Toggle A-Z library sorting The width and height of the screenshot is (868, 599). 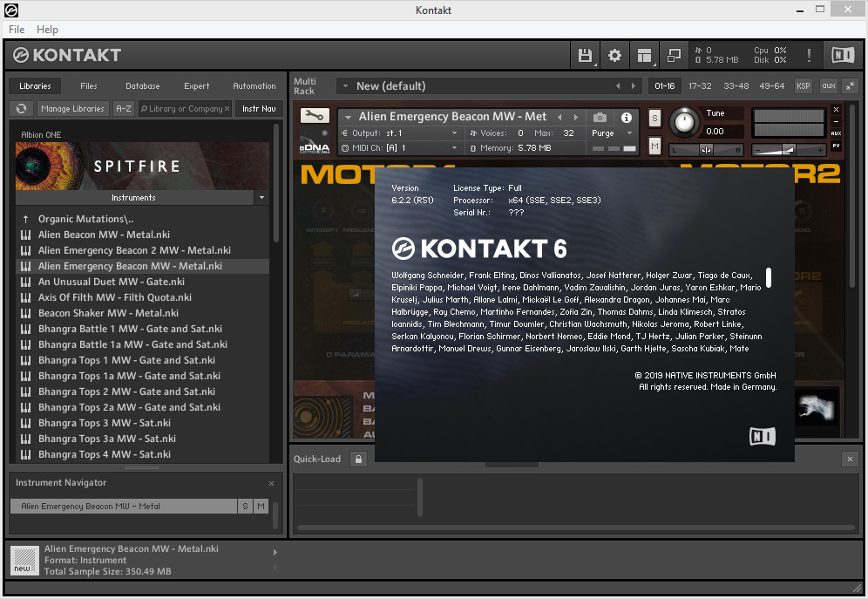point(124,108)
